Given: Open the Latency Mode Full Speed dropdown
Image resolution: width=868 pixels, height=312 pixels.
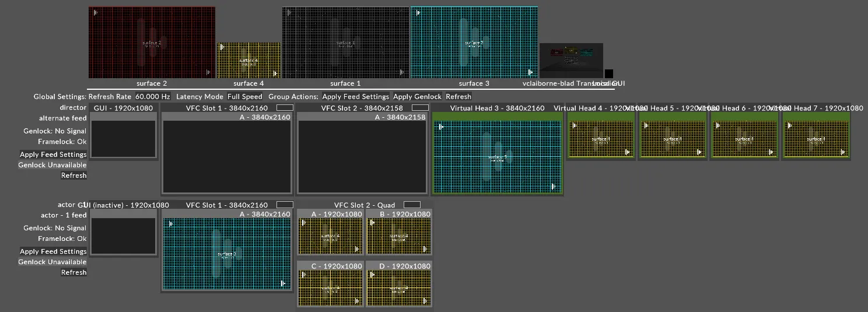Looking at the screenshot, I should (x=244, y=97).
